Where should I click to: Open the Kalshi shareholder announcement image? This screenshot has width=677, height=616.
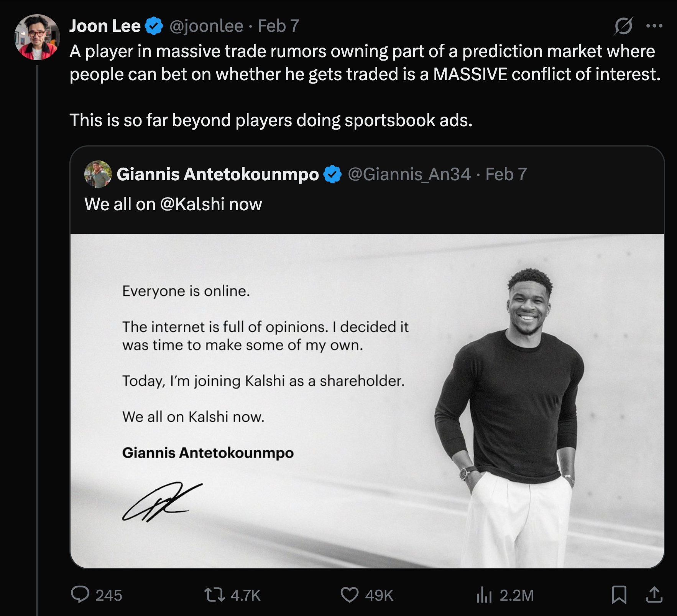coord(367,401)
